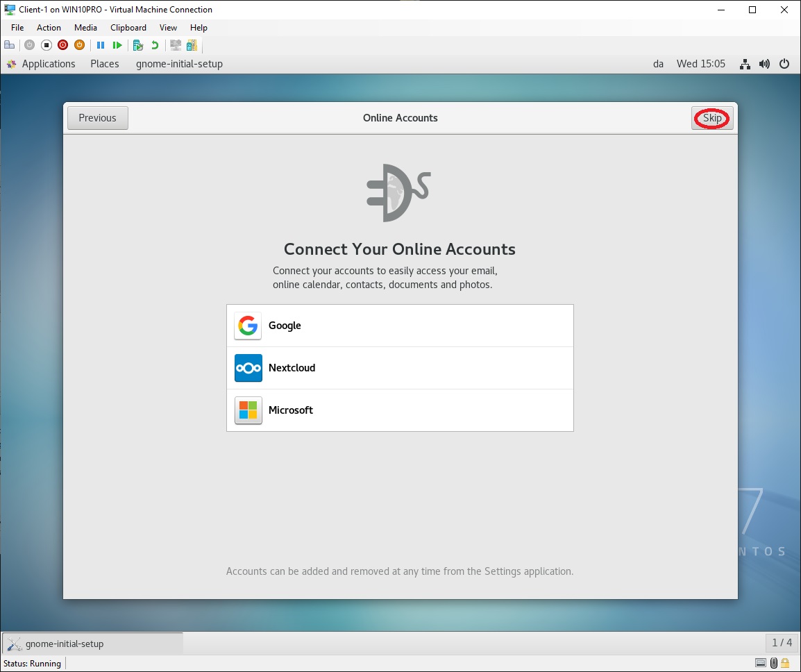Open the Help menu

point(199,28)
